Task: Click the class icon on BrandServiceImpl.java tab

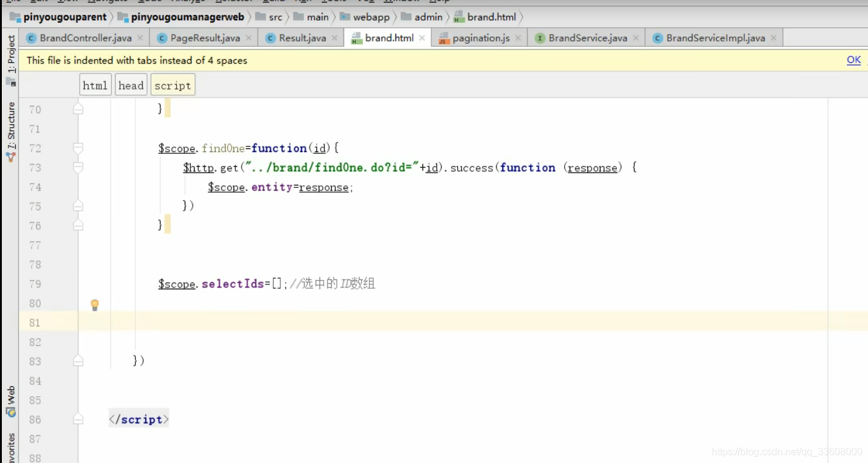Action: click(x=658, y=38)
